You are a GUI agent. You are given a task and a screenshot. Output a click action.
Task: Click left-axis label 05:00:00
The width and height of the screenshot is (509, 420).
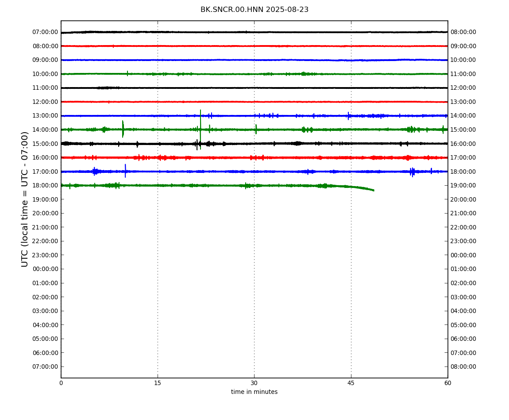46,339
